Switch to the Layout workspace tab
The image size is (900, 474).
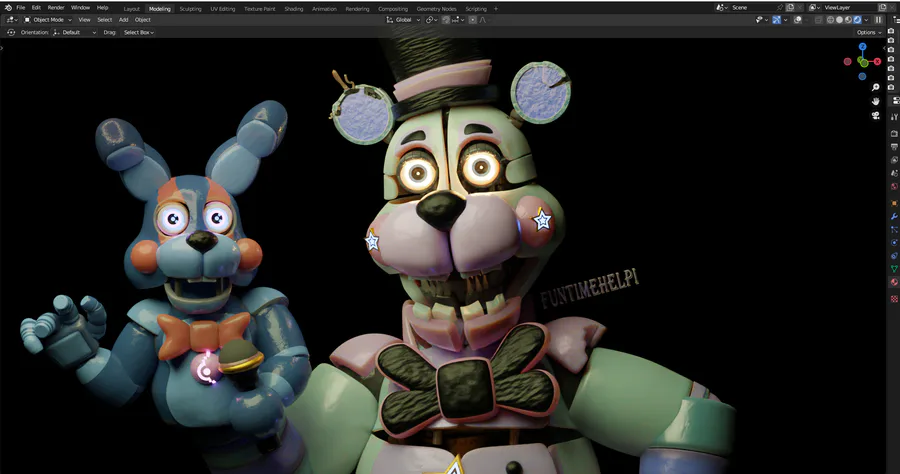click(131, 9)
